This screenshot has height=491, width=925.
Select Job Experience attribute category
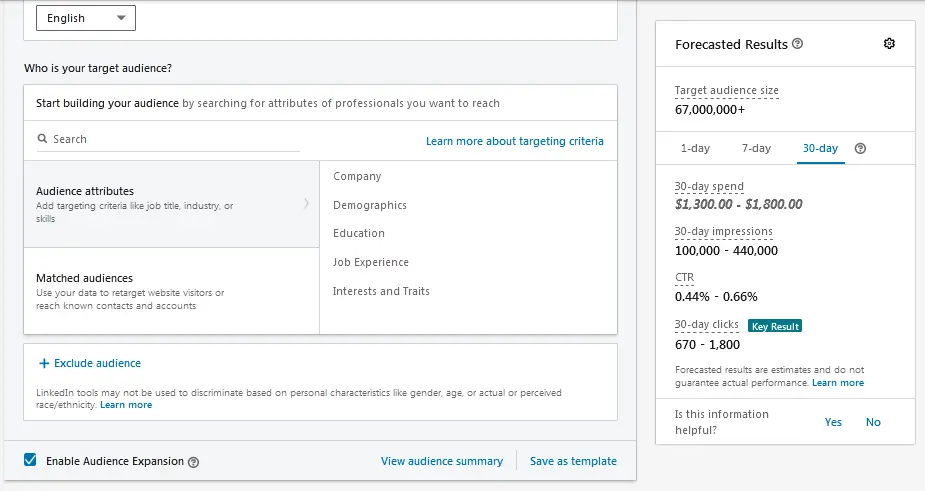point(371,262)
